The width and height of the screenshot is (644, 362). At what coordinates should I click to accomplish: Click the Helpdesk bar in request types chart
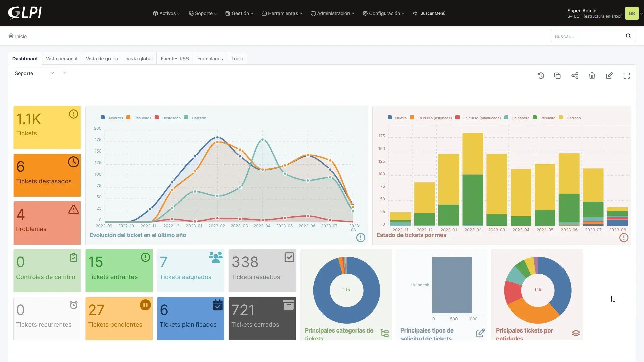click(452, 285)
